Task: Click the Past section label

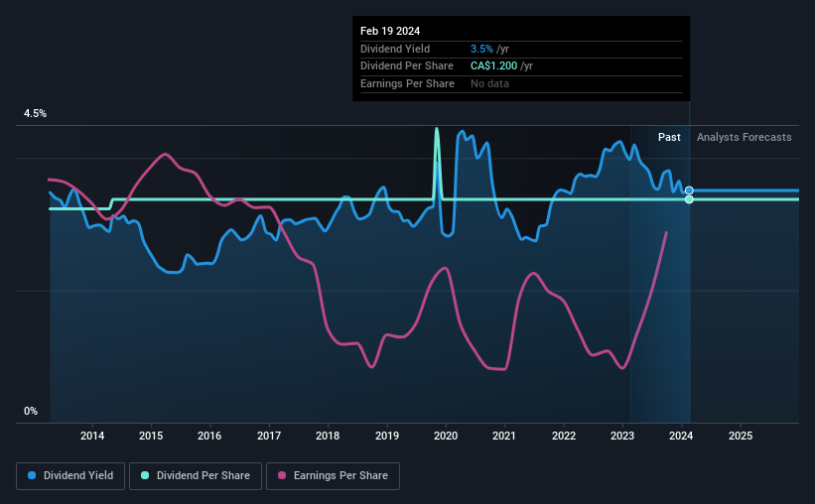Action: [669, 137]
